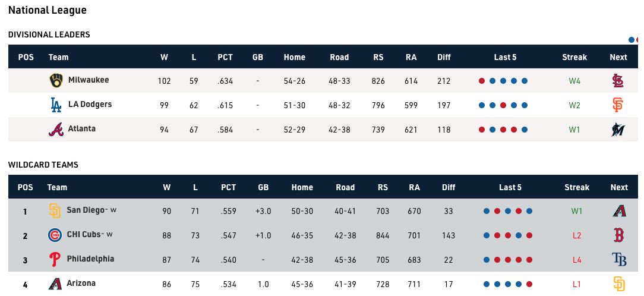Click the LA Dodgers logo icon
This screenshot has width=644, height=296.
coord(56,105)
